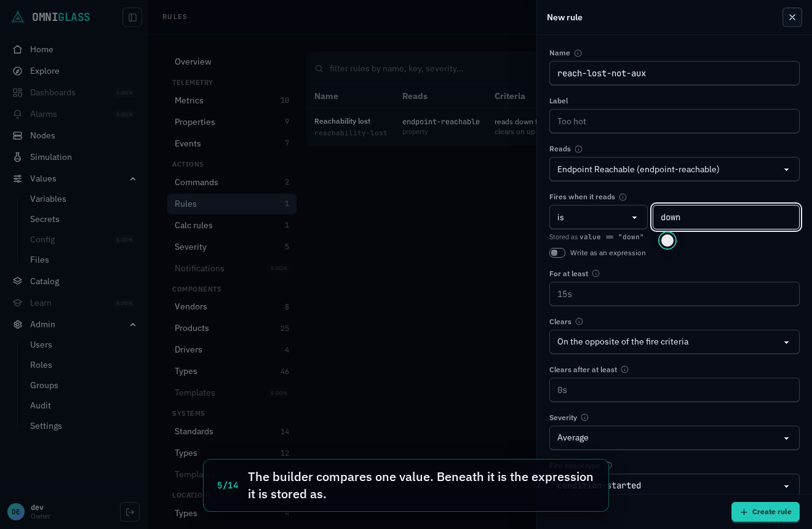Collapse the Admin section chevron
This screenshot has width=812, height=529.
pyautogui.click(x=133, y=324)
